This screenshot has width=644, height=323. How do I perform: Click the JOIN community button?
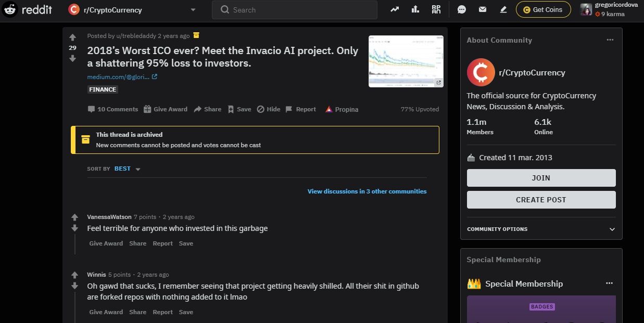(x=541, y=178)
